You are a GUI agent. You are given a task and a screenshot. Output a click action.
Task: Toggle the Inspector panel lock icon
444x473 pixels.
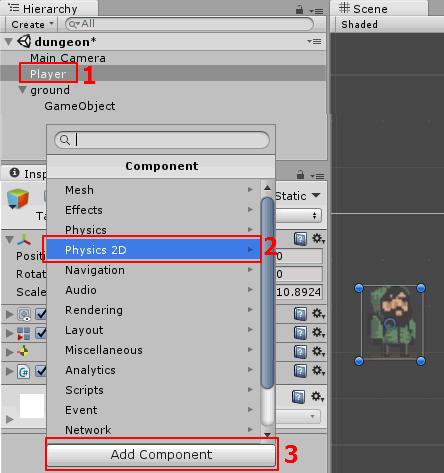300,174
